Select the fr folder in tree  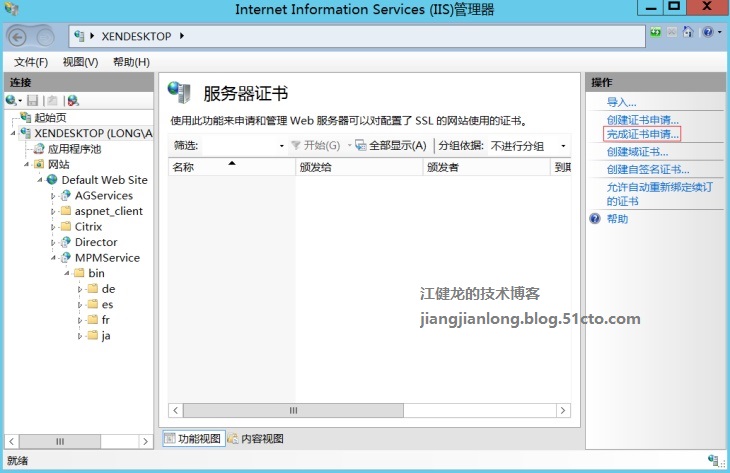click(x=106, y=320)
